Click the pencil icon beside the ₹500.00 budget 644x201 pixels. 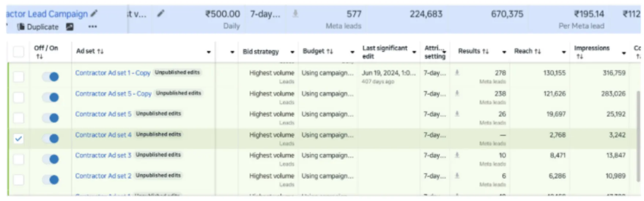pos(160,14)
